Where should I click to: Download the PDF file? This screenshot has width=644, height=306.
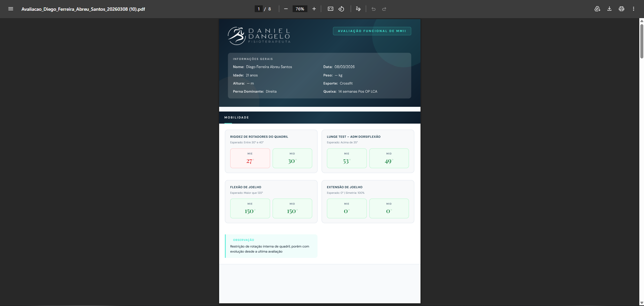click(609, 9)
